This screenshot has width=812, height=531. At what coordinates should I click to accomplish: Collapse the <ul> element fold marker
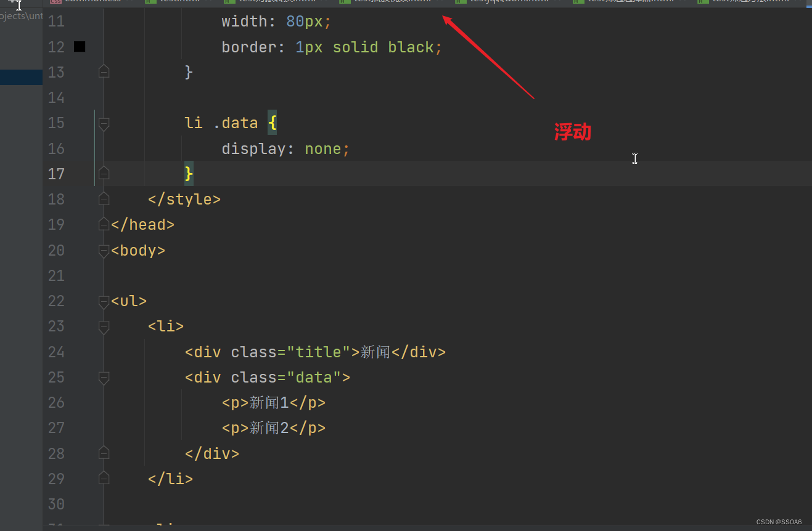point(104,301)
